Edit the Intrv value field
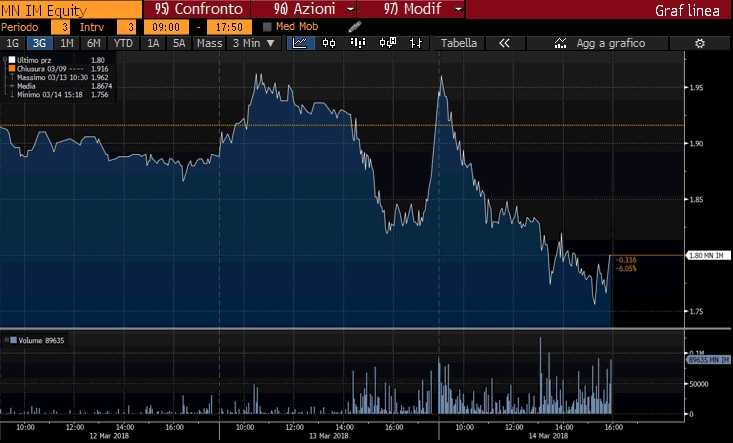The image size is (733, 443). tap(126, 27)
